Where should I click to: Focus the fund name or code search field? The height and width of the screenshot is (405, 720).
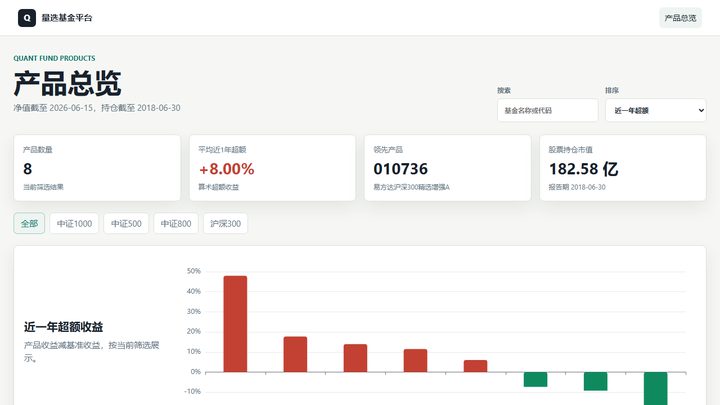547,111
